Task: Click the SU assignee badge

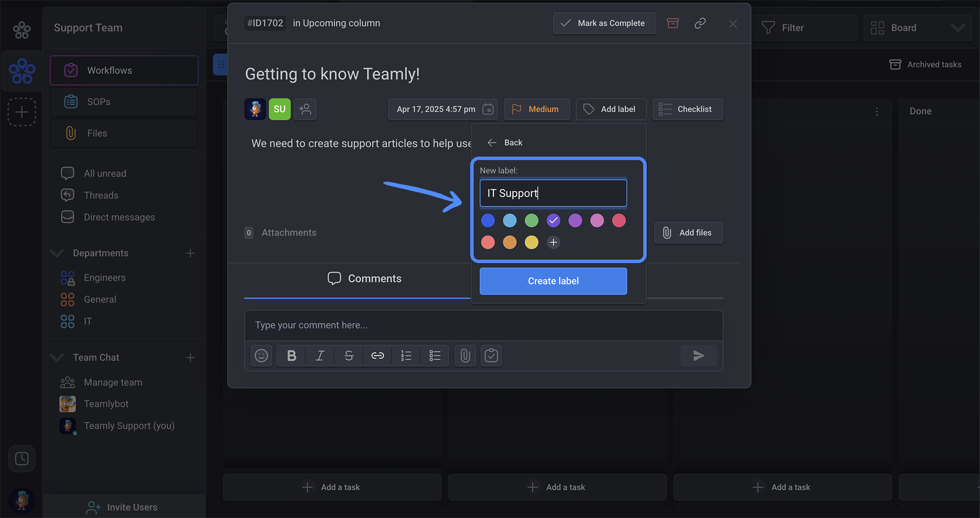Action: 279,109
